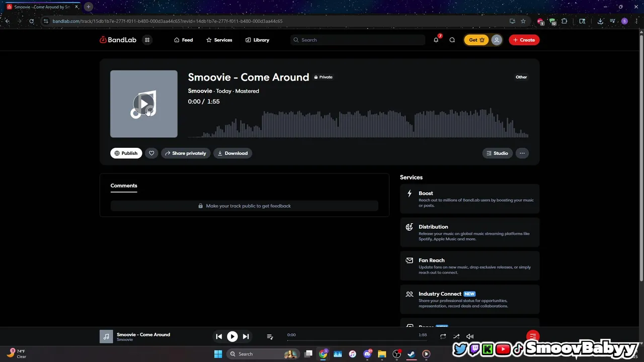644x362 pixels.
Task: Open the play queue icon
Action: pyautogui.click(x=270, y=336)
